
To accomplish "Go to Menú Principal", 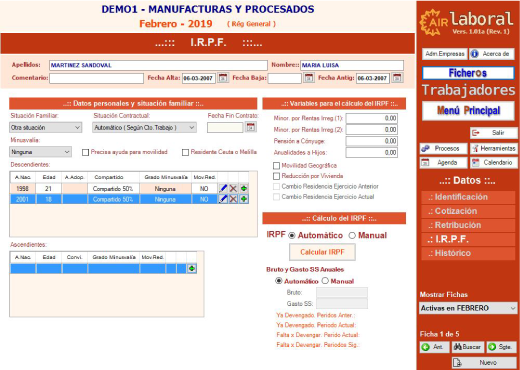I will (x=468, y=110).
